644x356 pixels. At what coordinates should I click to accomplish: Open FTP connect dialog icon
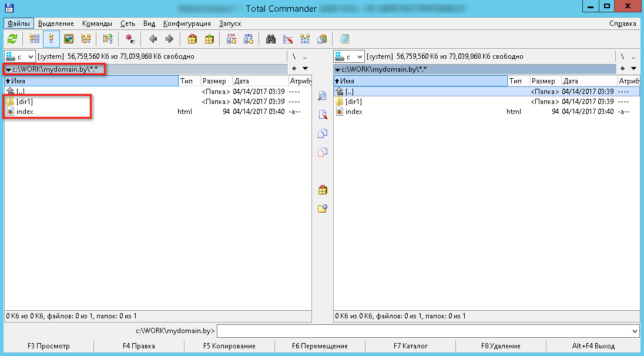click(x=232, y=39)
